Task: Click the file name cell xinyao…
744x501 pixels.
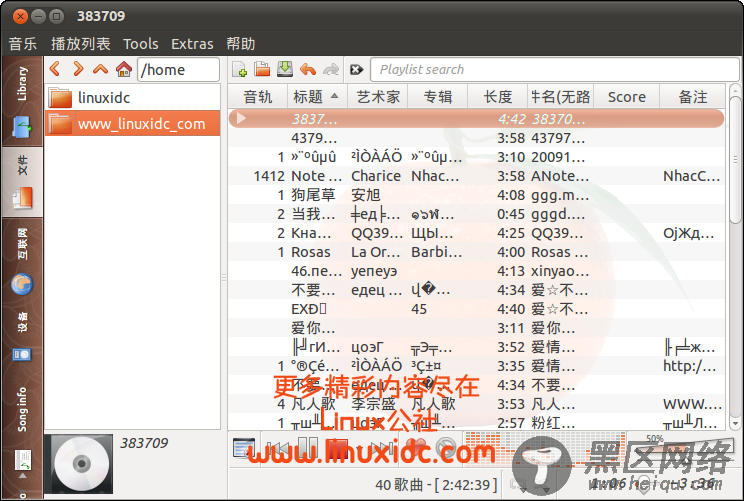Action: pyautogui.click(x=560, y=271)
